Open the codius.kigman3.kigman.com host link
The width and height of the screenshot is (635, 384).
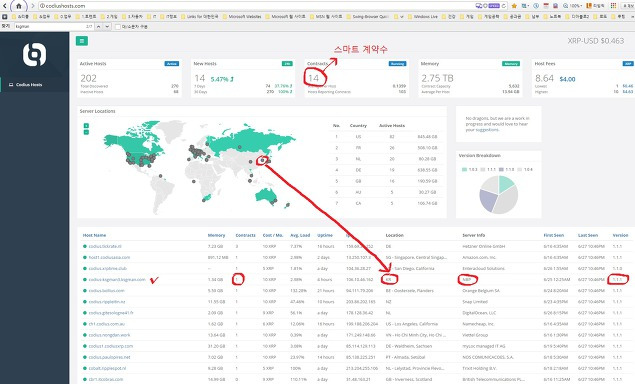[x=117, y=279]
